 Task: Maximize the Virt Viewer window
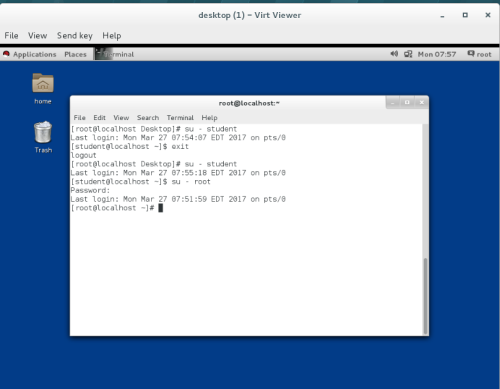465,15
